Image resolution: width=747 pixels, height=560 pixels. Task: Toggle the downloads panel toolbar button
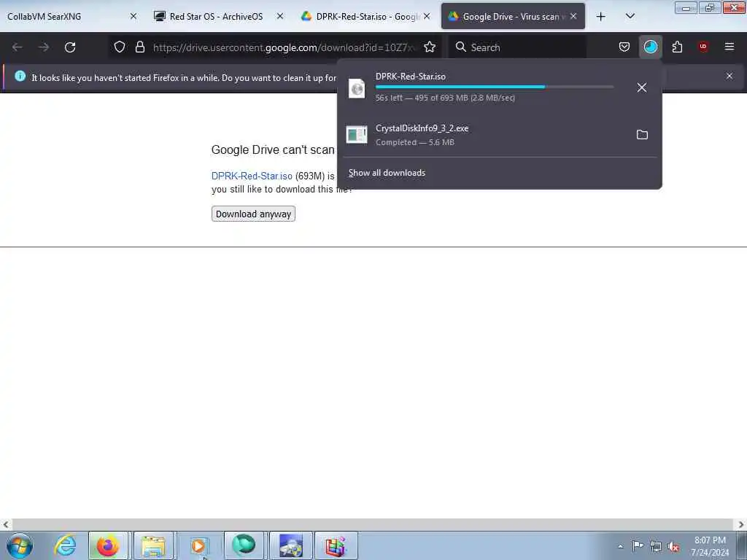(650, 47)
